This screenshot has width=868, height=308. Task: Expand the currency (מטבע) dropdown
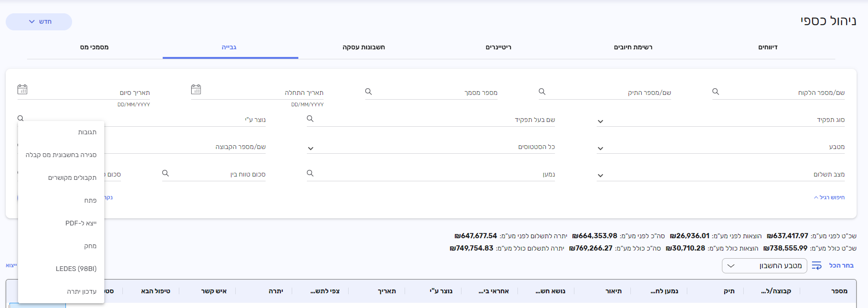tap(600, 149)
